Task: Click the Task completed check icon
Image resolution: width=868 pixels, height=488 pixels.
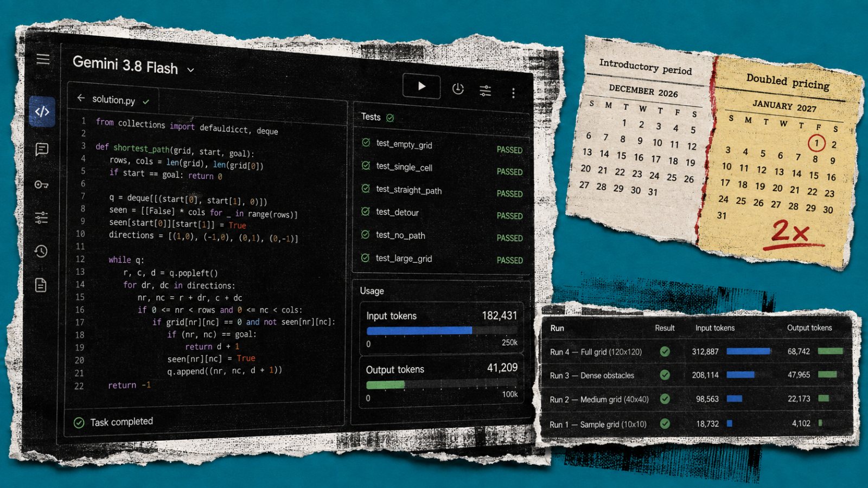Action: [x=79, y=423]
